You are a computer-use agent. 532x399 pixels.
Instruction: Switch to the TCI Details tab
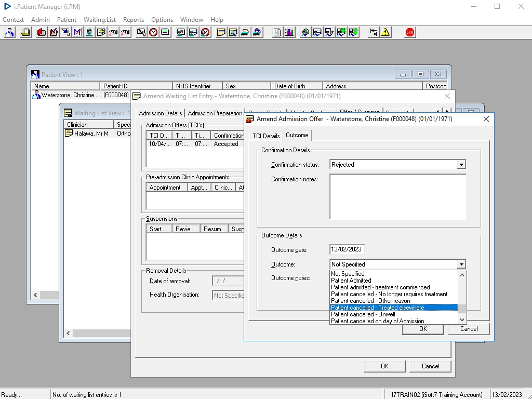click(266, 136)
